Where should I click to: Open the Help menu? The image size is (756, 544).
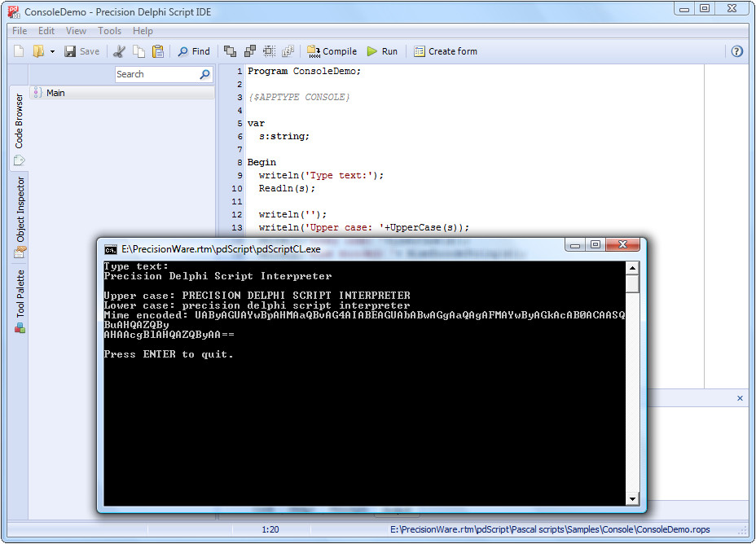pyautogui.click(x=143, y=31)
